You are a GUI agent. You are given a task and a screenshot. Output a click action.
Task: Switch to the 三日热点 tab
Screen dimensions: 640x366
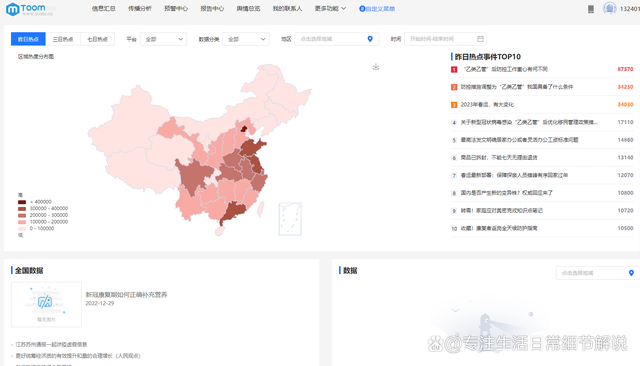click(x=63, y=39)
